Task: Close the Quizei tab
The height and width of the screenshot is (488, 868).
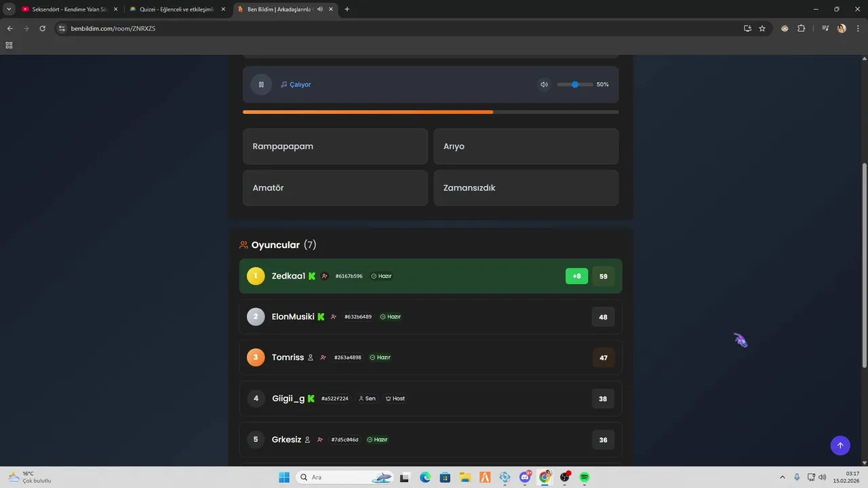Action: pos(223,9)
